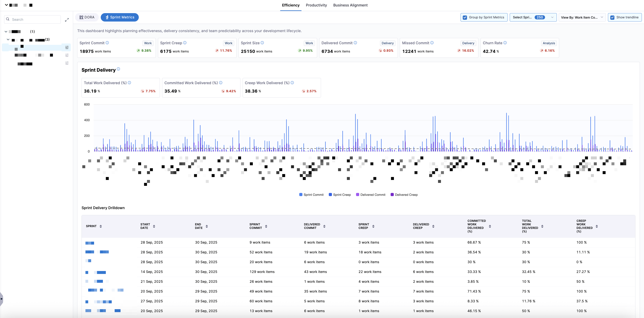The height and width of the screenshot is (318, 644).
Task: Disable the Show trendline checkbox
Action: pyautogui.click(x=612, y=17)
